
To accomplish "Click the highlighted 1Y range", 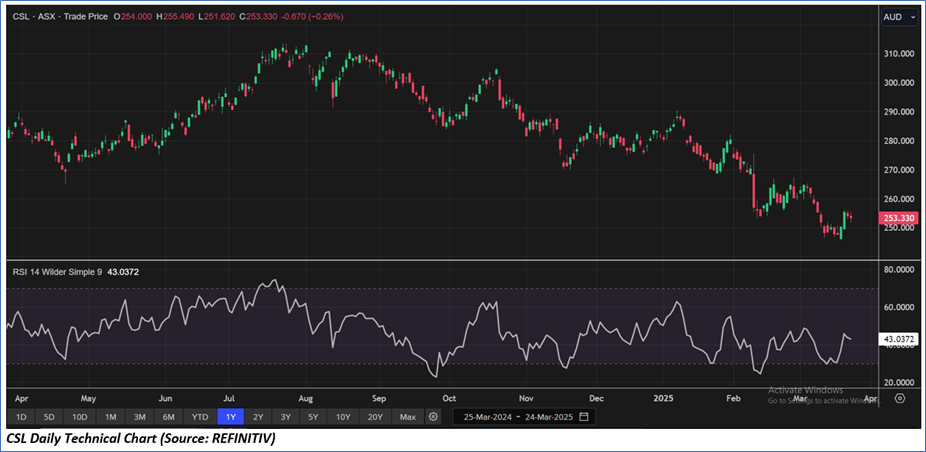I will [231, 416].
